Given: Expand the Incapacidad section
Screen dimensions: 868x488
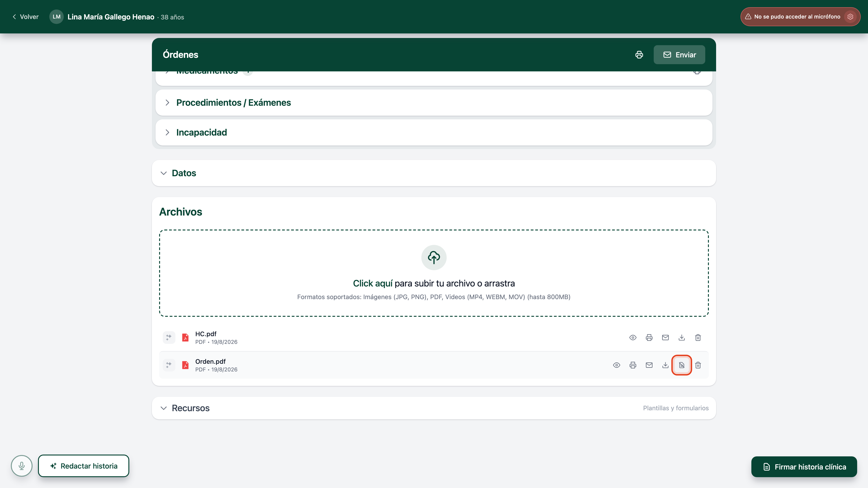Looking at the screenshot, I should (434, 132).
